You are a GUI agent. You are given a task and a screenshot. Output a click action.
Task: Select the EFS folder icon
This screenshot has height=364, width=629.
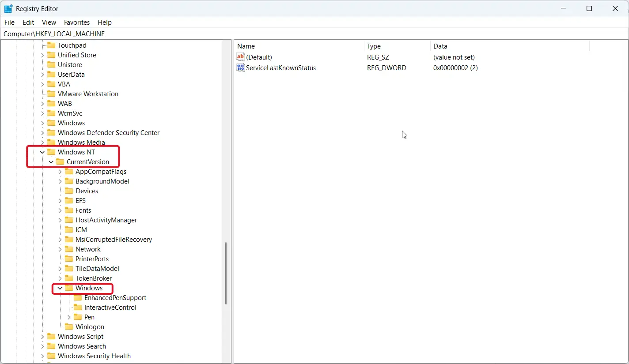[x=69, y=201]
